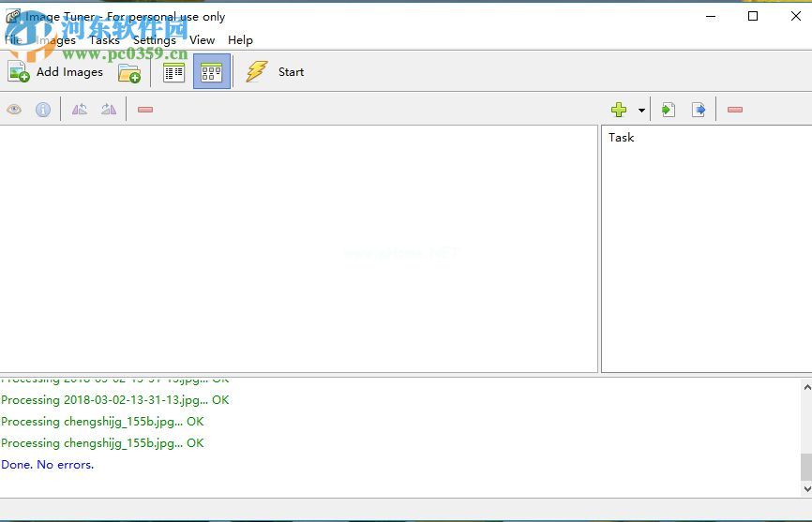Click the Task column header

click(x=621, y=138)
